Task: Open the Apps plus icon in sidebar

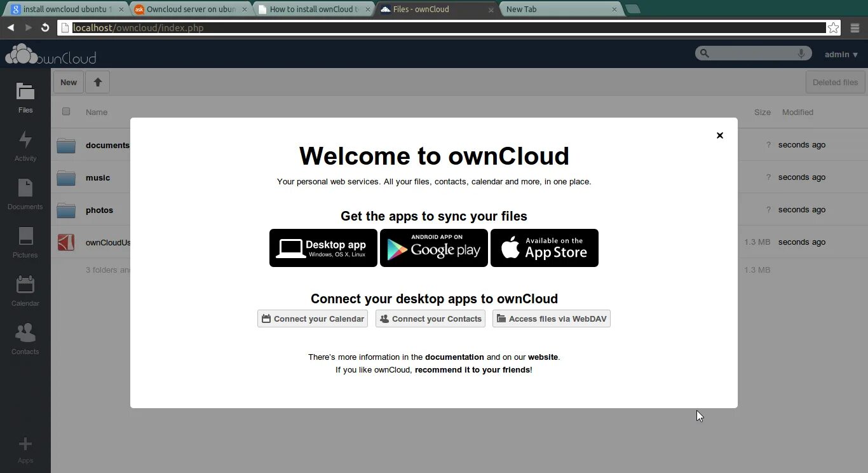Action: (x=25, y=449)
